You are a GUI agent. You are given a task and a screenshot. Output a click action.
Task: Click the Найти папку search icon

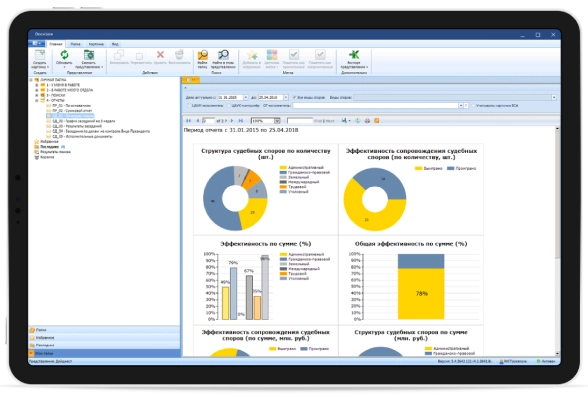click(x=202, y=55)
